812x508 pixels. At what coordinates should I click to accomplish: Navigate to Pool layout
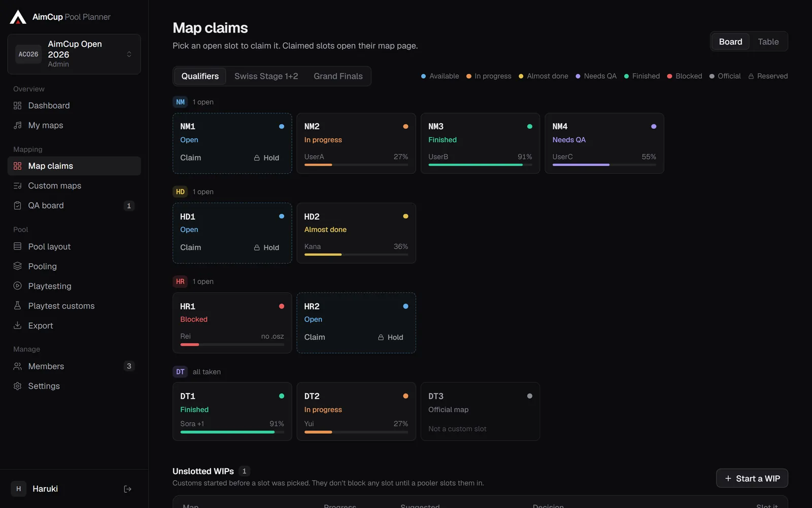[74, 246]
